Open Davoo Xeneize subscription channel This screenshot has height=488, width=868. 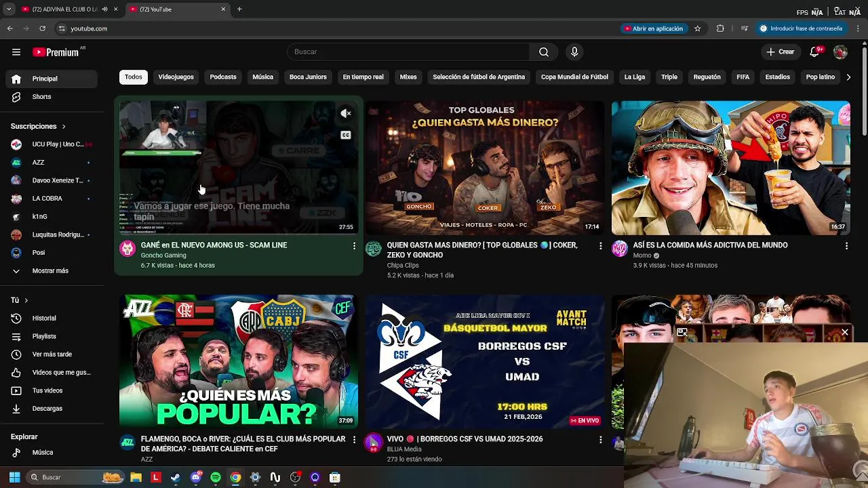(52, 181)
